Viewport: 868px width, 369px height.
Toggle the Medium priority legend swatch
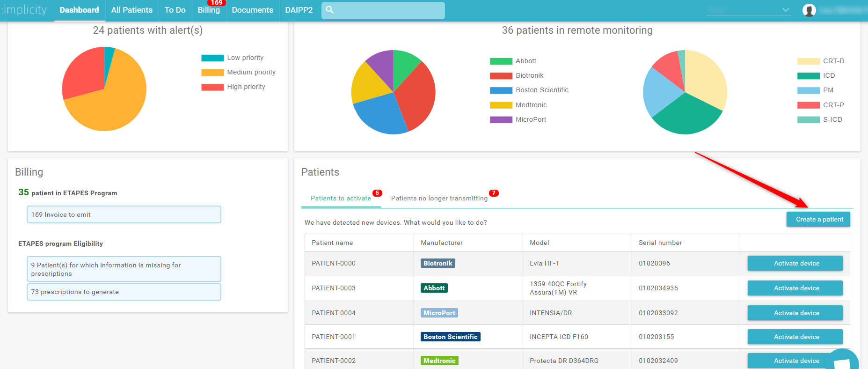(212, 73)
